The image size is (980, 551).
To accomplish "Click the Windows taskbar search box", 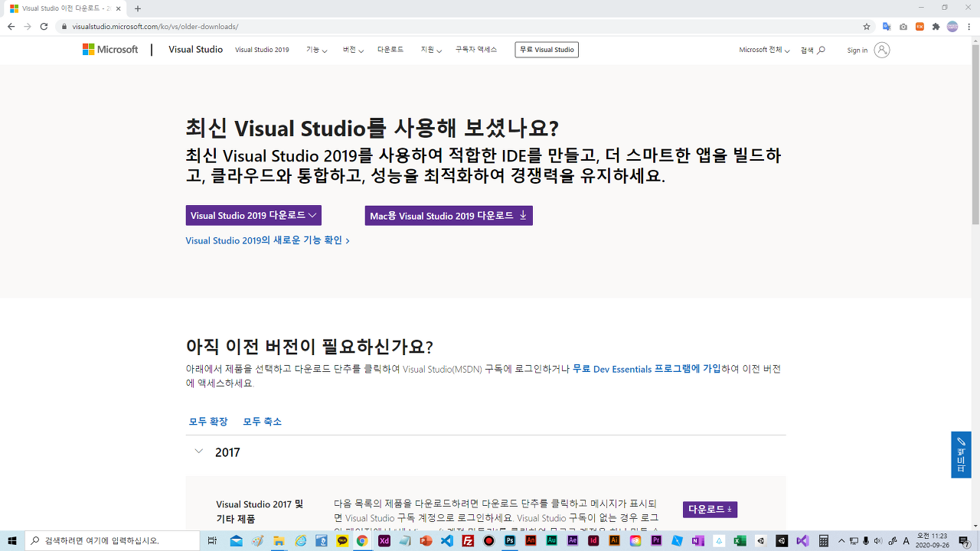I will click(113, 540).
